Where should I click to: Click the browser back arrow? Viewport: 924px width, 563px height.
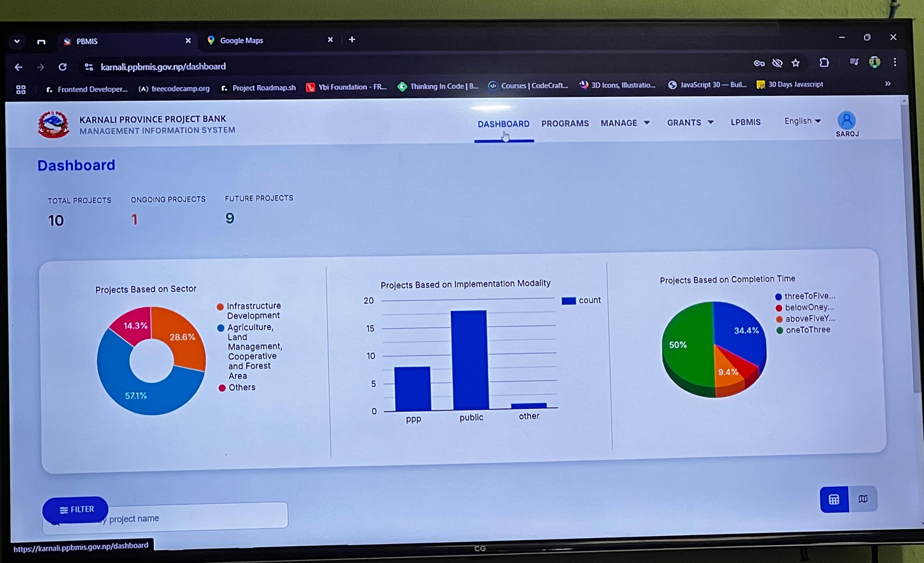[18, 67]
